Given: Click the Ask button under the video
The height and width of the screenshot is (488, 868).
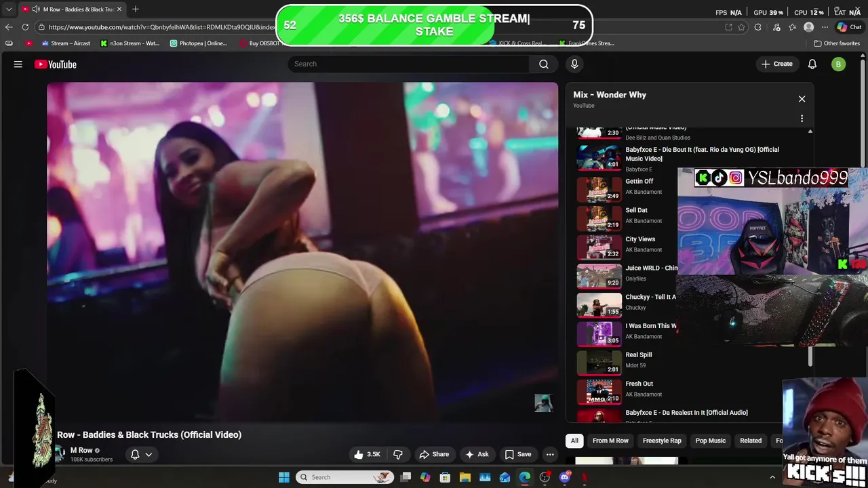Looking at the screenshot, I should (x=477, y=454).
